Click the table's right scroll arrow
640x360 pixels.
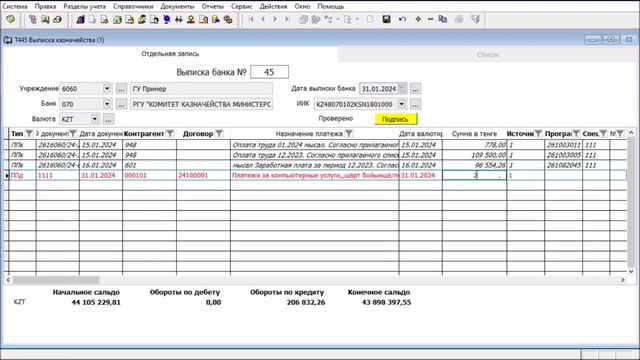[623, 280]
